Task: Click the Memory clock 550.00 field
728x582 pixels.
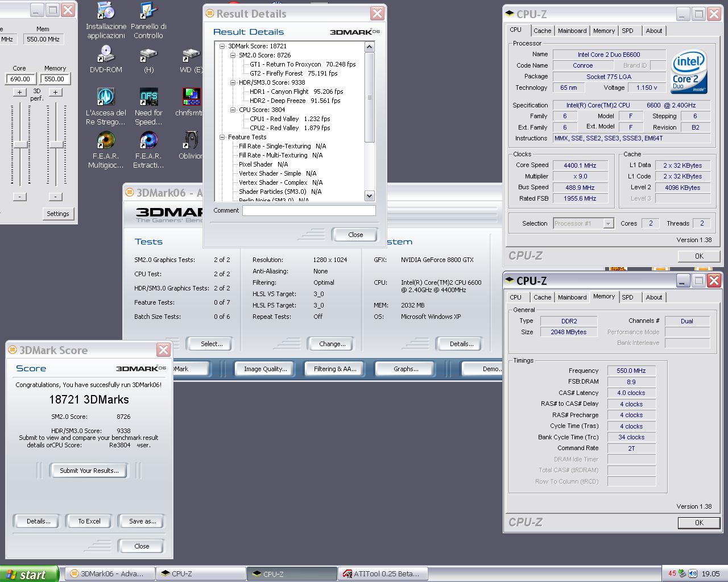Action: pyautogui.click(x=55, y=79)
